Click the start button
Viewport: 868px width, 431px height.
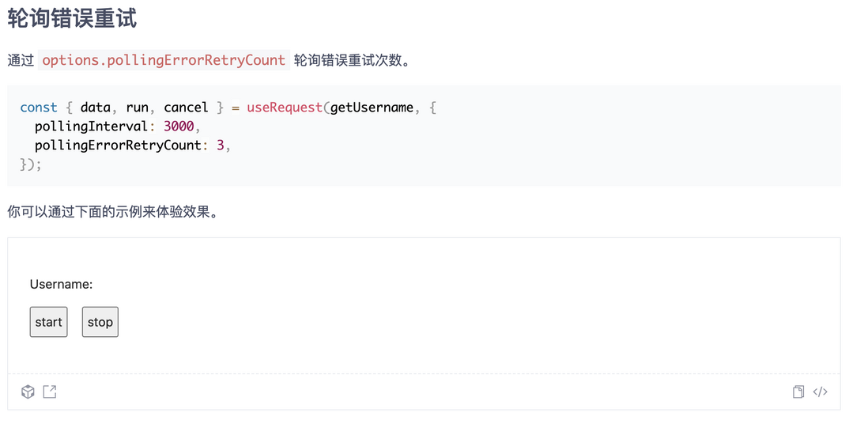[49, 322]
